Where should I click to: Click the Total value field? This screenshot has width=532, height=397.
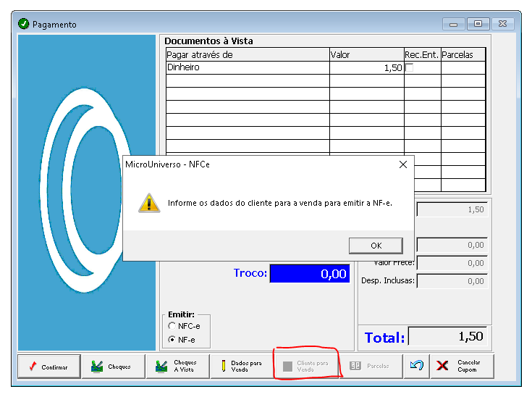coord(447,336)
